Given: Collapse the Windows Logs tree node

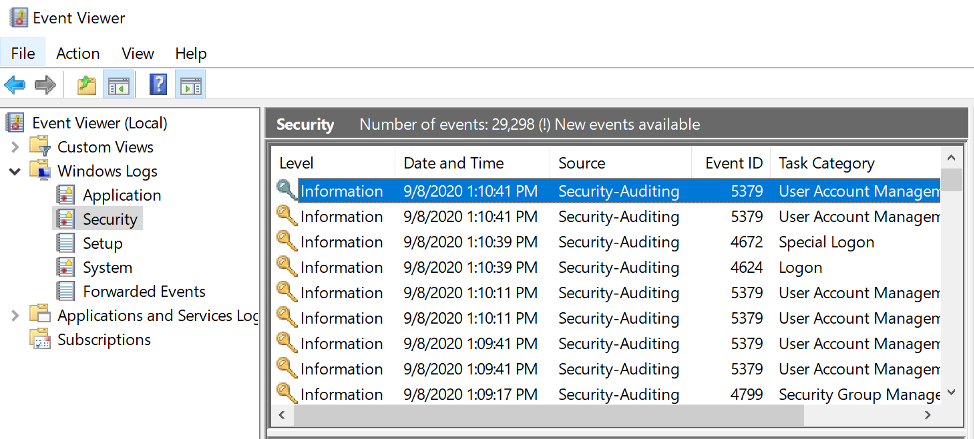Looking at the screenshot, I should coord(16,171).
